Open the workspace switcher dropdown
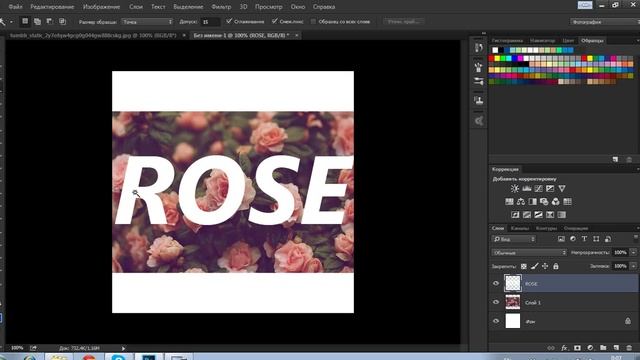This screenshot has height=360, width=640. (605, 22)
